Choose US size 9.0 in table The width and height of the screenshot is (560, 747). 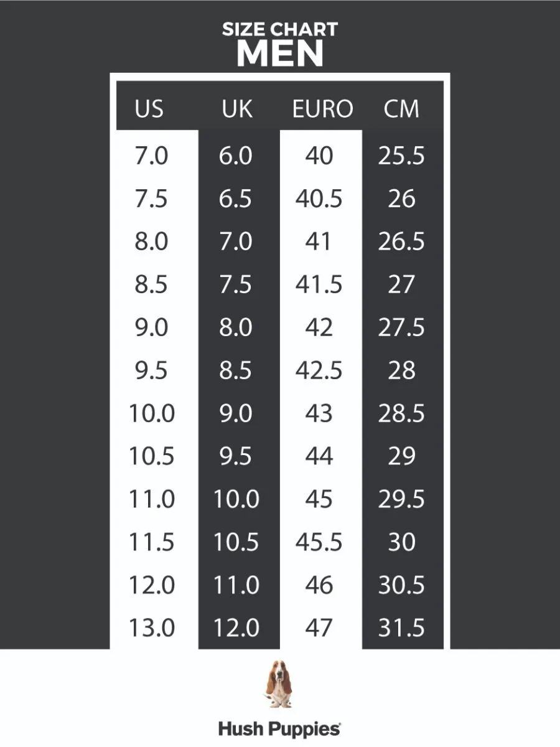[x=151, y=327]
